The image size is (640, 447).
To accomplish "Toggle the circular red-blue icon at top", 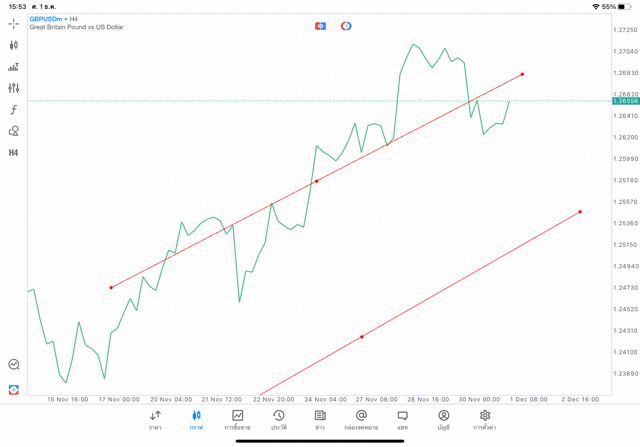I will [346, 25].
